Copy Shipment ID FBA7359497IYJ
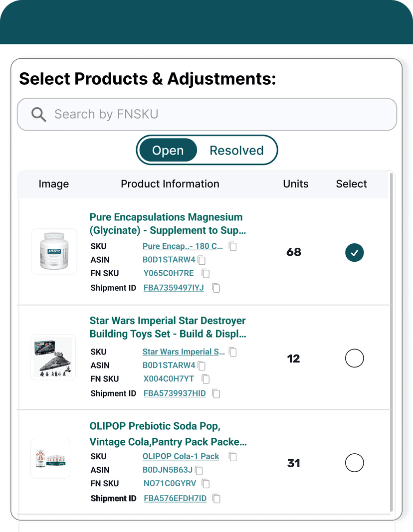413x532 pixels. point(215,288)
